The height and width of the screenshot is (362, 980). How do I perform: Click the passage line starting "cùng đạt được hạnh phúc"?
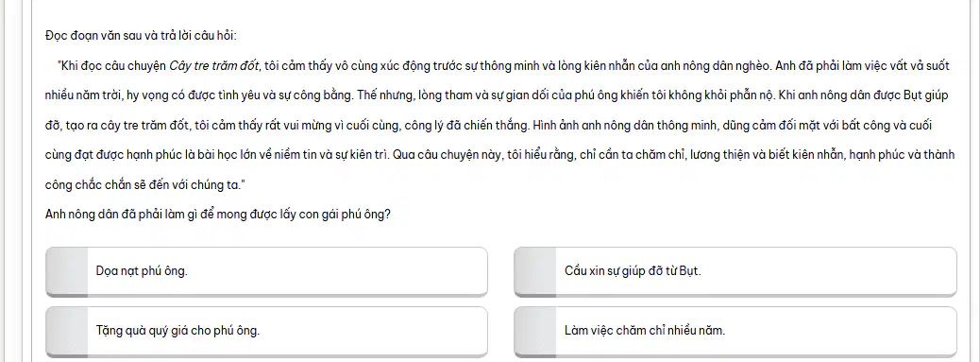coord(500,155)
